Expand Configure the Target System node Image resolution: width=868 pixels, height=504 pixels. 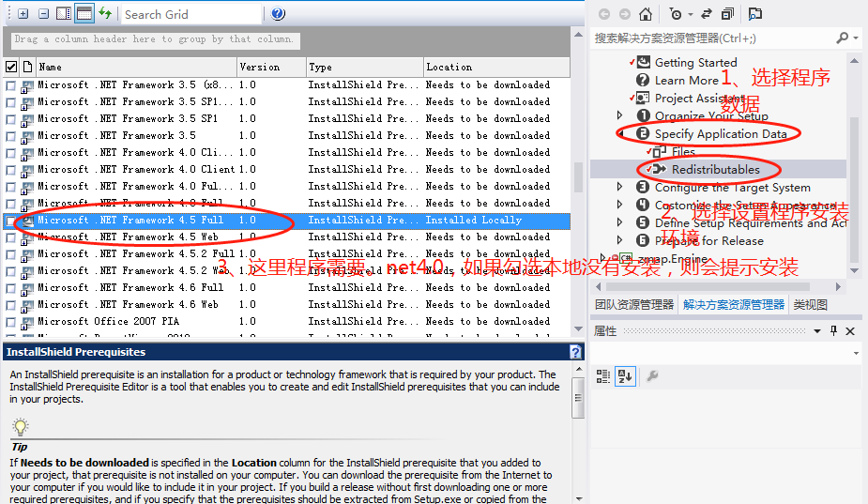coord(620,187)
